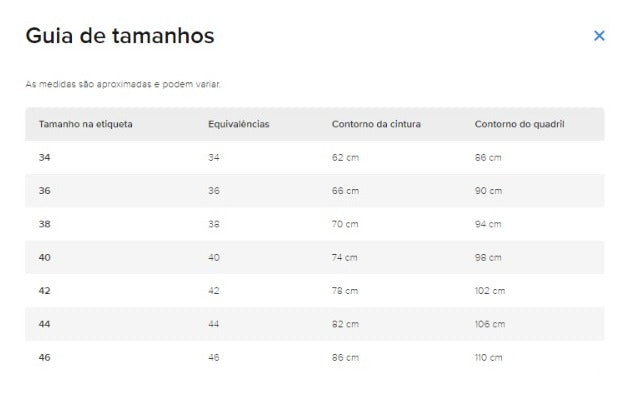
Task: Click the 62 cm waist value
Action: click(345, 157)
